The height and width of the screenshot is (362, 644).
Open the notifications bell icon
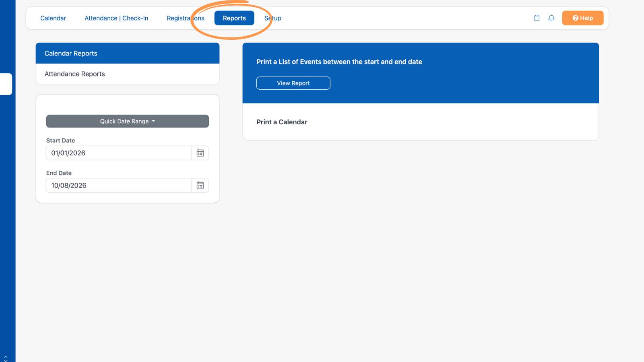tap(551, 18)
